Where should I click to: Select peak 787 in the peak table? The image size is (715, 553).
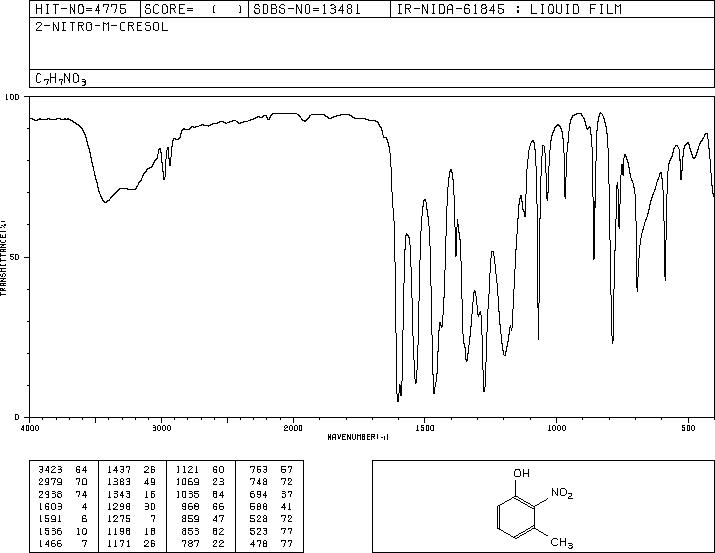click(x=191, y=544)
